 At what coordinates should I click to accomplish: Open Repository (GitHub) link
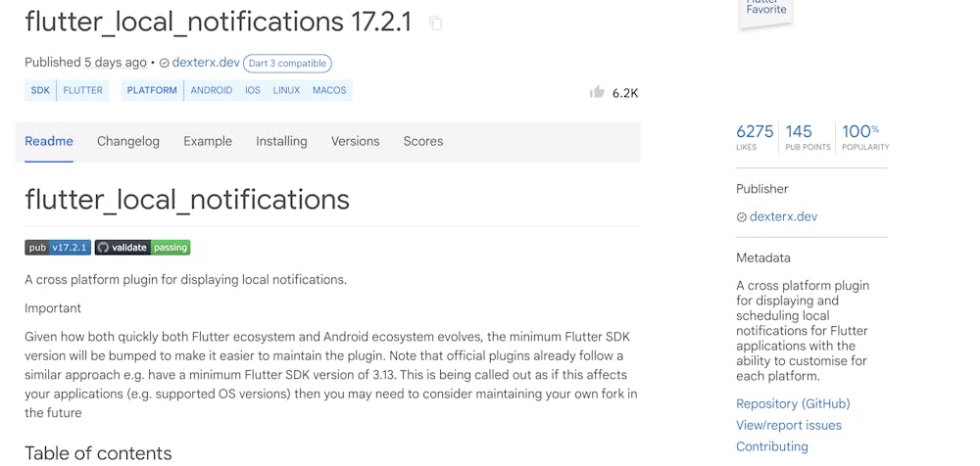793,403
